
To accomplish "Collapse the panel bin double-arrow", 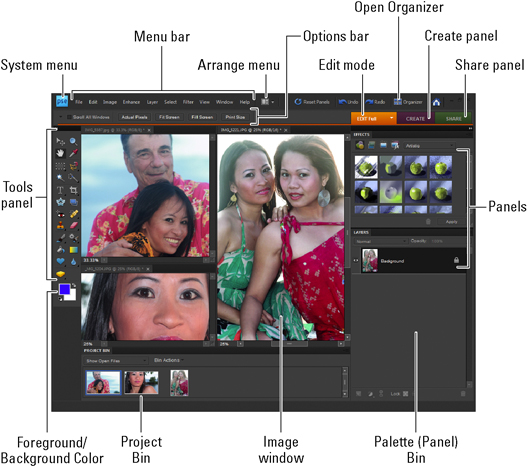I will tap(470, 128).
